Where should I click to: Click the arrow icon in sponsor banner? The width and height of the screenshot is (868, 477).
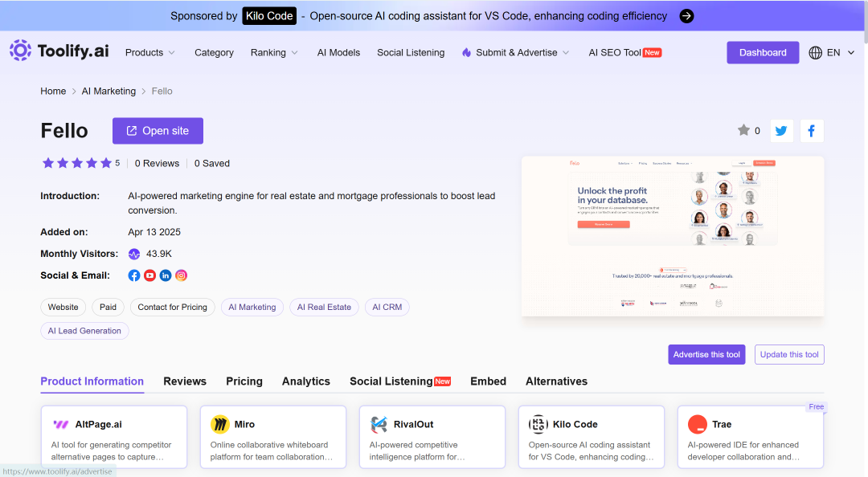coord(686,16)
